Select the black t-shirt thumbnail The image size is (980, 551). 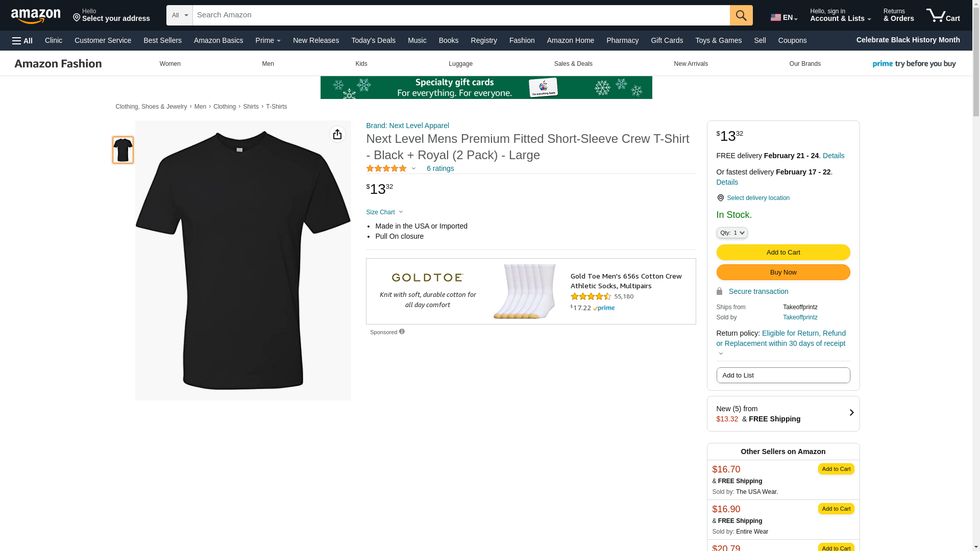pyautogui.click(x=123, y=150)
